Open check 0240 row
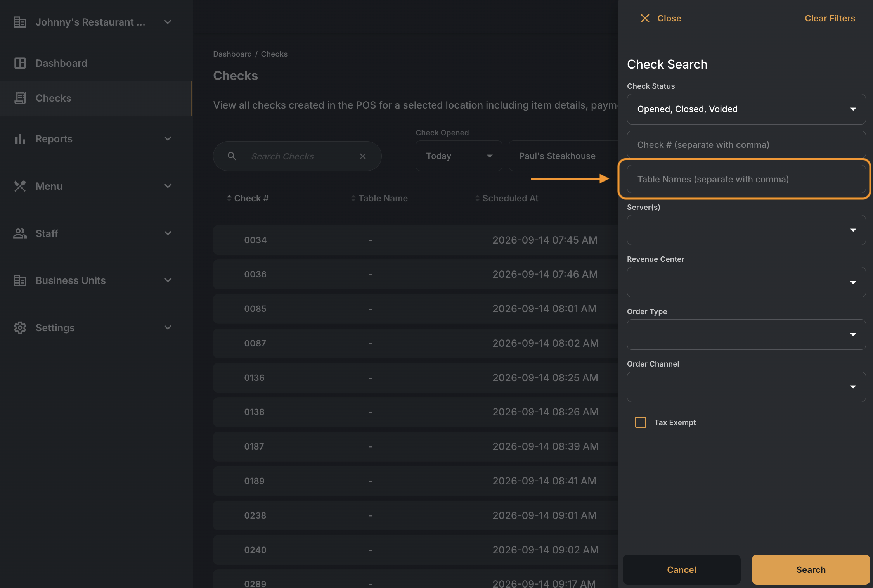The image size is (873, 588). tap(415, 550)
